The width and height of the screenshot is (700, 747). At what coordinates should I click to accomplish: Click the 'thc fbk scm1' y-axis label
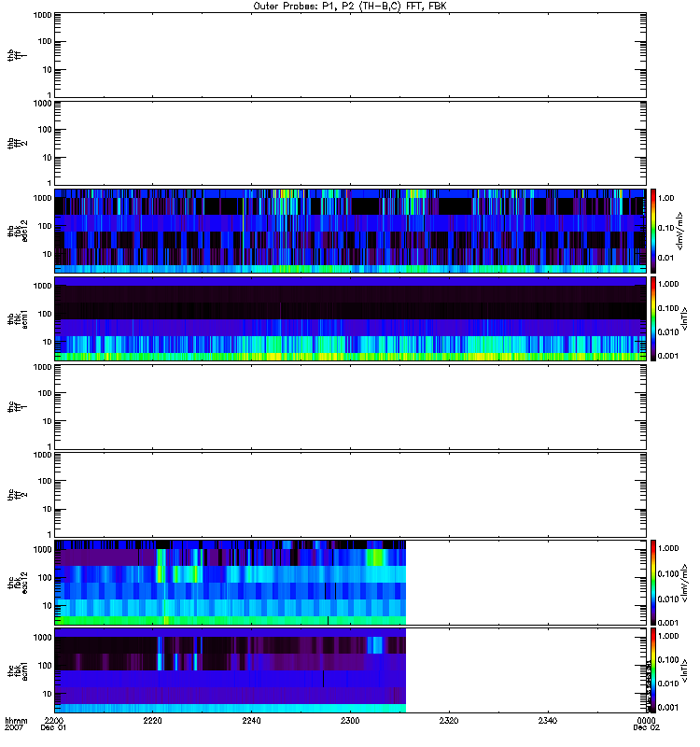click(18, 670)
